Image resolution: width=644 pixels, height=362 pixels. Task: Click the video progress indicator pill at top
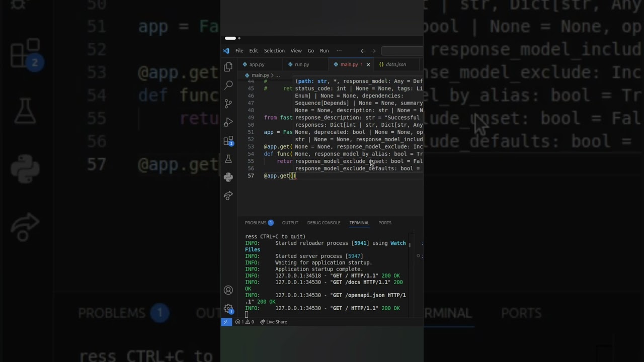click(x=230, y=38)
